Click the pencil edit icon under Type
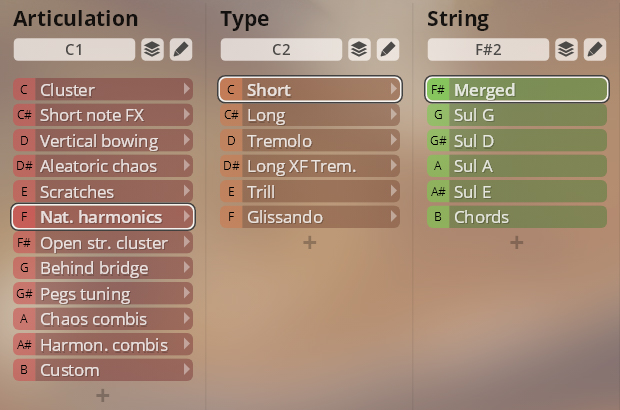 388,49
